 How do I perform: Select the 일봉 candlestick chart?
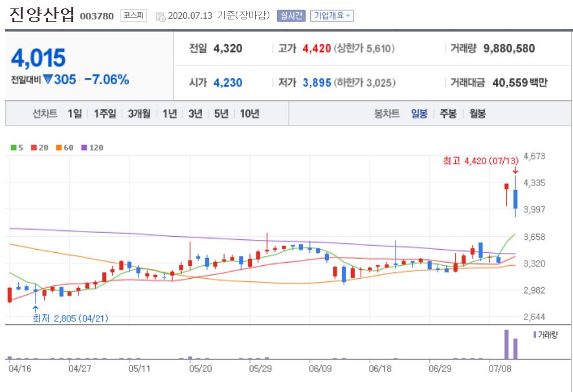coord(419,113)
